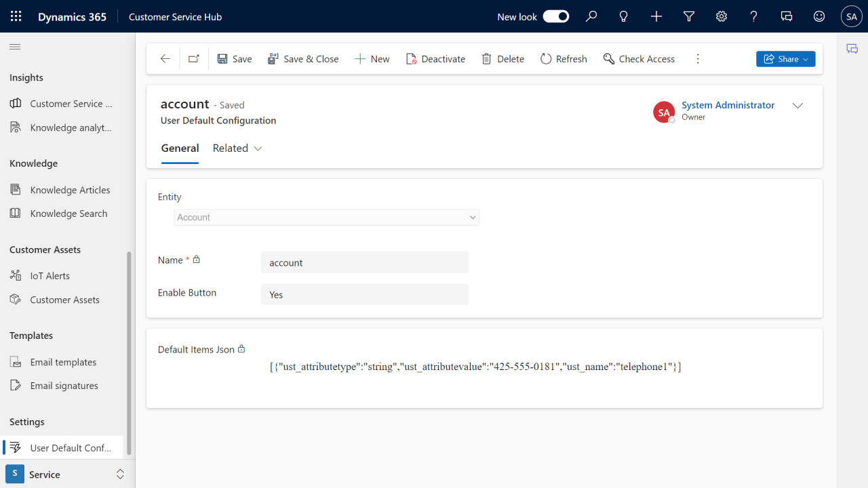Open the Entity dropdown showing Account
Image resolution: width=868 pixels, height=488 pixels.
326,218
